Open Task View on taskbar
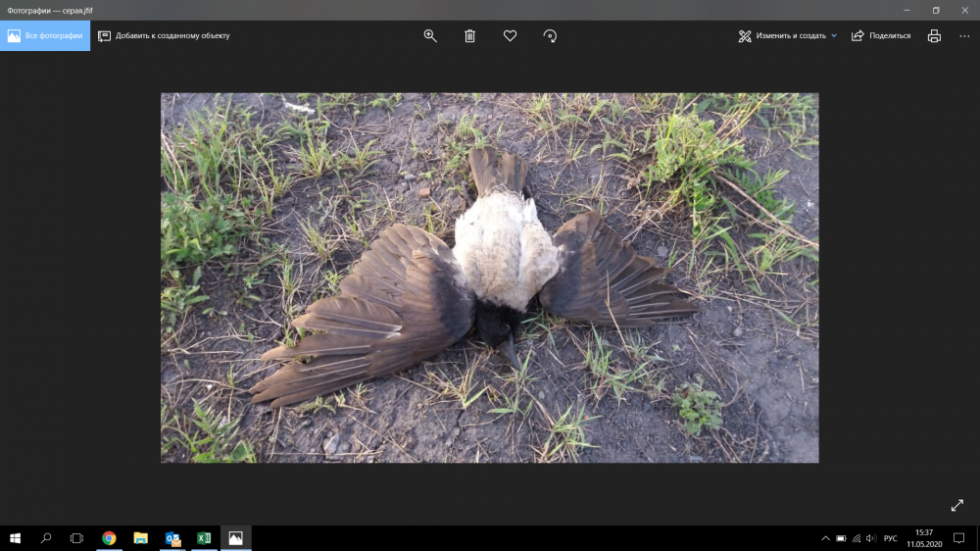This screenshot has width=980, height=551. click(x=76, y=538)
